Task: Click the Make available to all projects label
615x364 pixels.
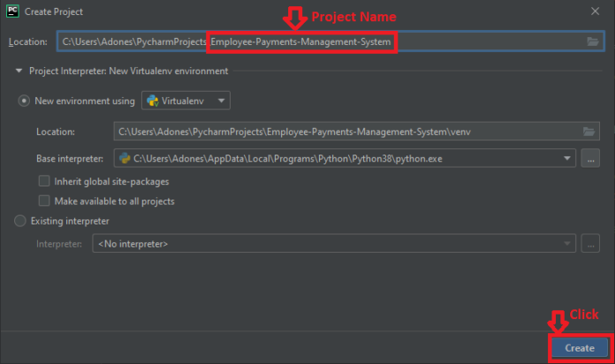Action: click(114, 201)
